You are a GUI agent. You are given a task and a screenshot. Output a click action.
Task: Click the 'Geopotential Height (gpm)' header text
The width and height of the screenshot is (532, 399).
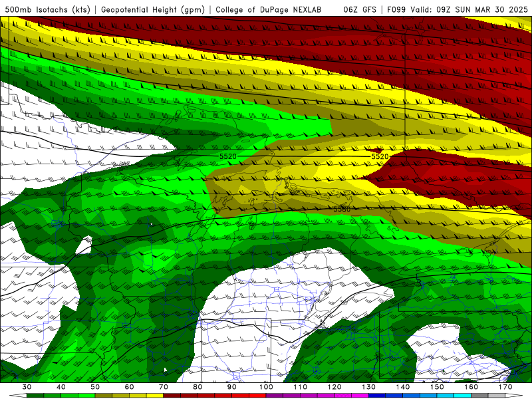[x=153, y=9]
